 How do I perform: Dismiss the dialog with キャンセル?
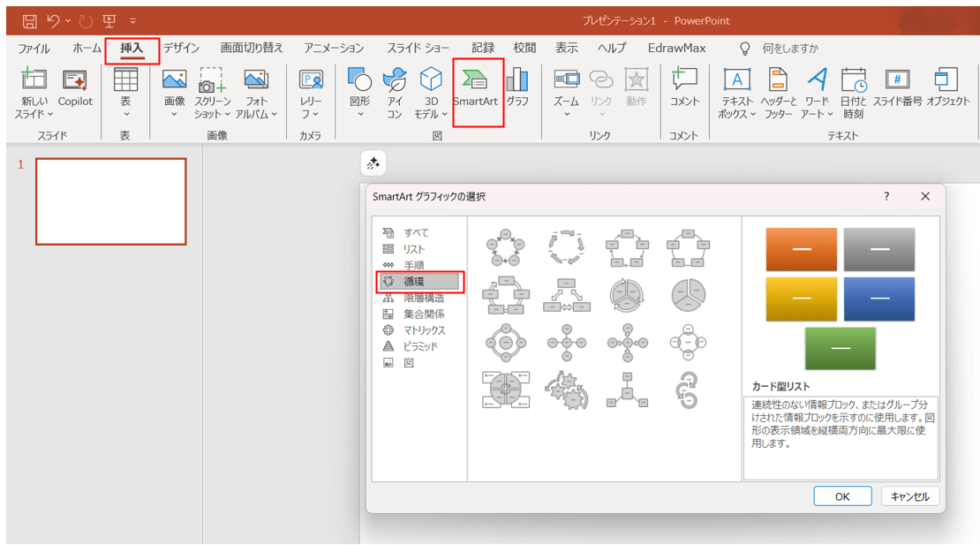(909, 496)
